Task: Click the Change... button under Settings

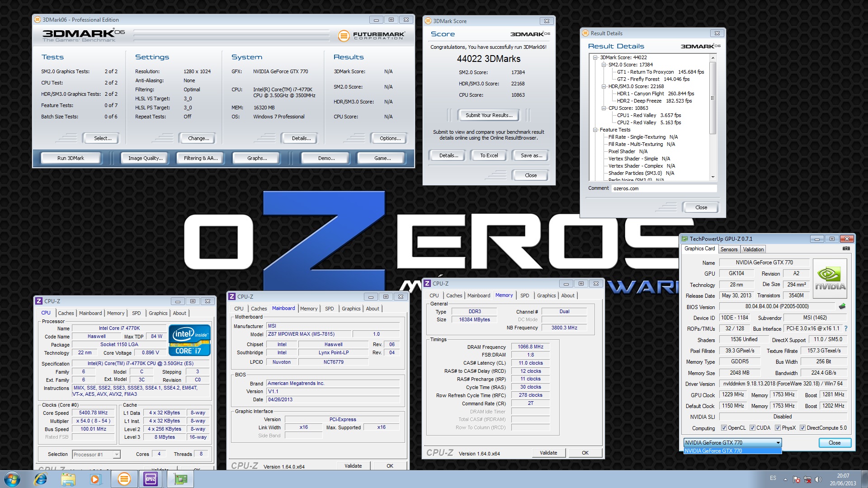Action: point(198,138)
